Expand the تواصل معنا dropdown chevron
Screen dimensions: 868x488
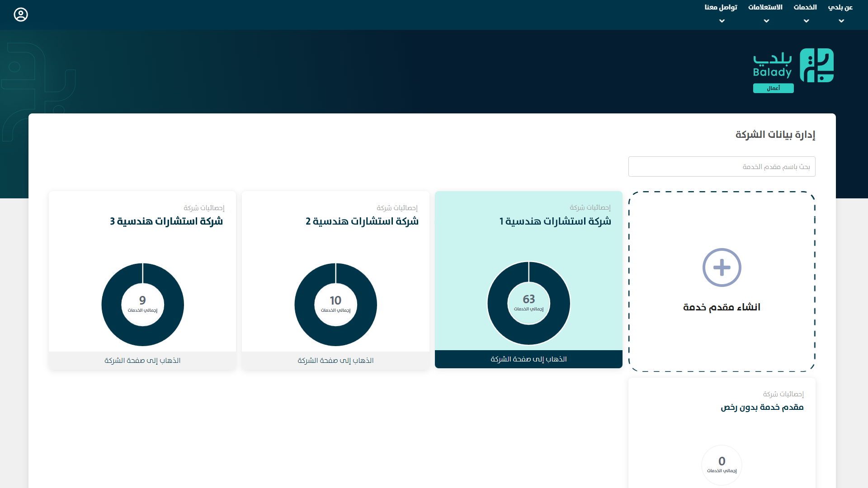[x=722, y=21]
